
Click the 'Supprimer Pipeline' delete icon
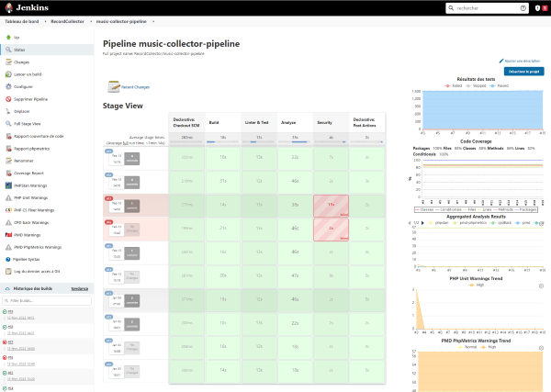coord(7,98)
